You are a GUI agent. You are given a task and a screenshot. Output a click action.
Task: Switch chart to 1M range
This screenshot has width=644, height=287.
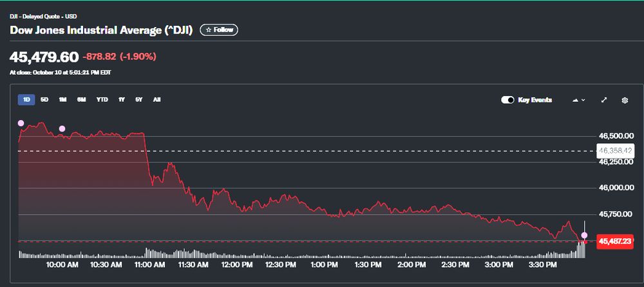pos(62,99)
